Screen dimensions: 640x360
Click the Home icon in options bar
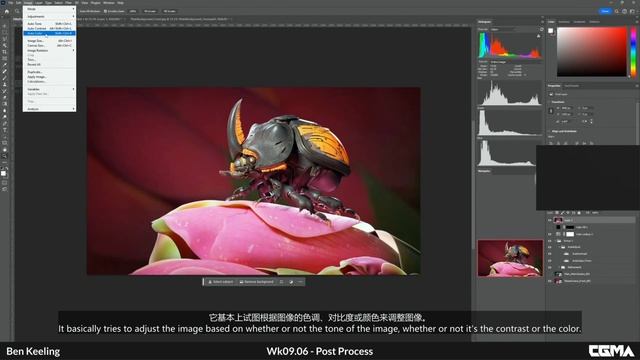click(7, 11)
